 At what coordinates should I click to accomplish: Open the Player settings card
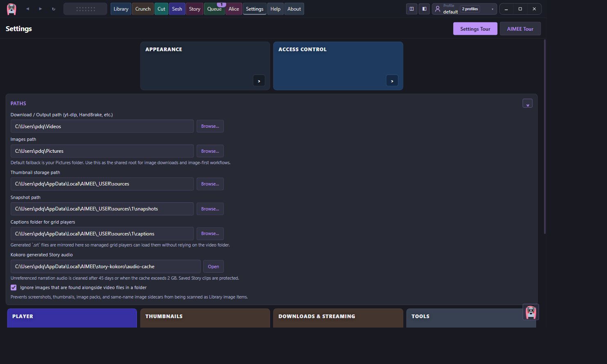tap(72, 318)
